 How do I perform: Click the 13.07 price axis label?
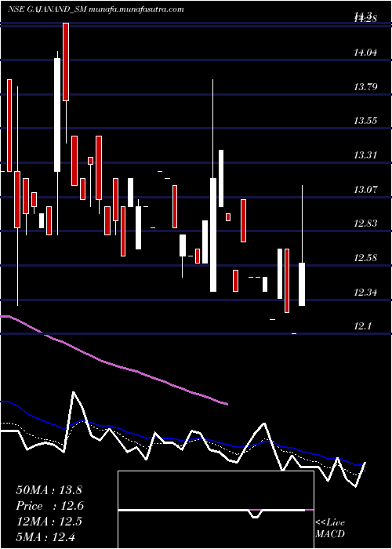[x=365, y=190]
